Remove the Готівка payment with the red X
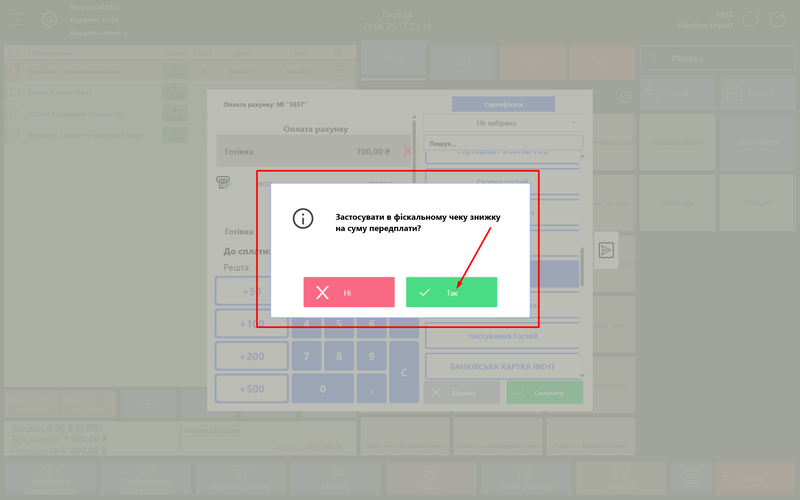Viewport: 800px width, 500px height. (x=407, y=151)
